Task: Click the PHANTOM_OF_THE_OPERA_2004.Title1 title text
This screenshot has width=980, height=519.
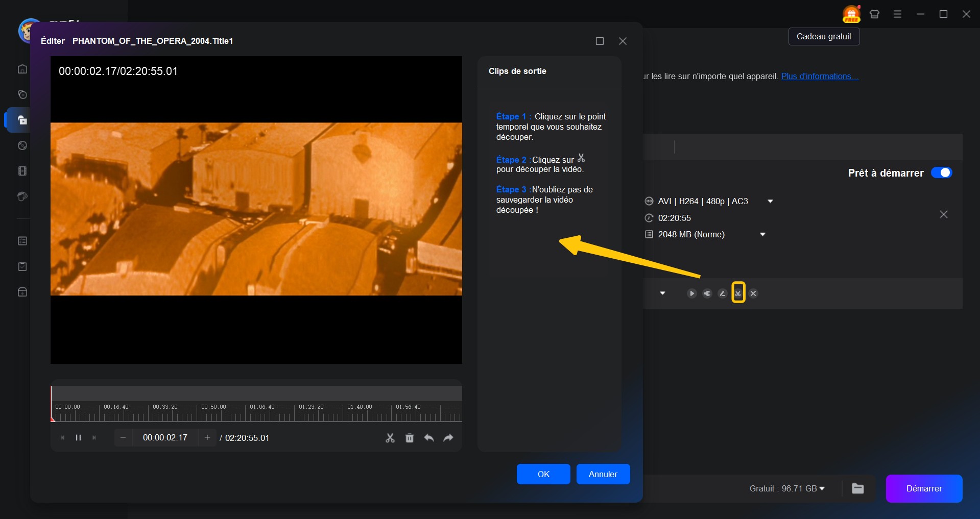Action: coord(153,41)
